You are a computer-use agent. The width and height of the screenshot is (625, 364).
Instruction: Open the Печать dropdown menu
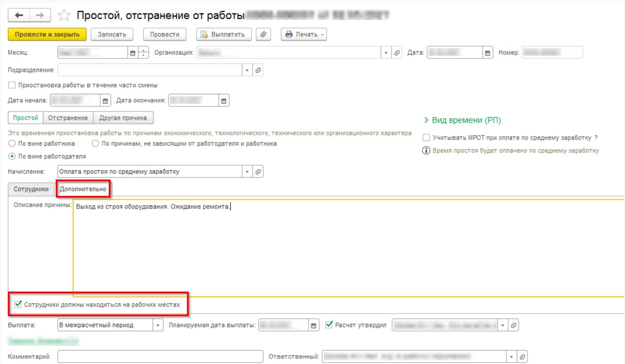304,34
